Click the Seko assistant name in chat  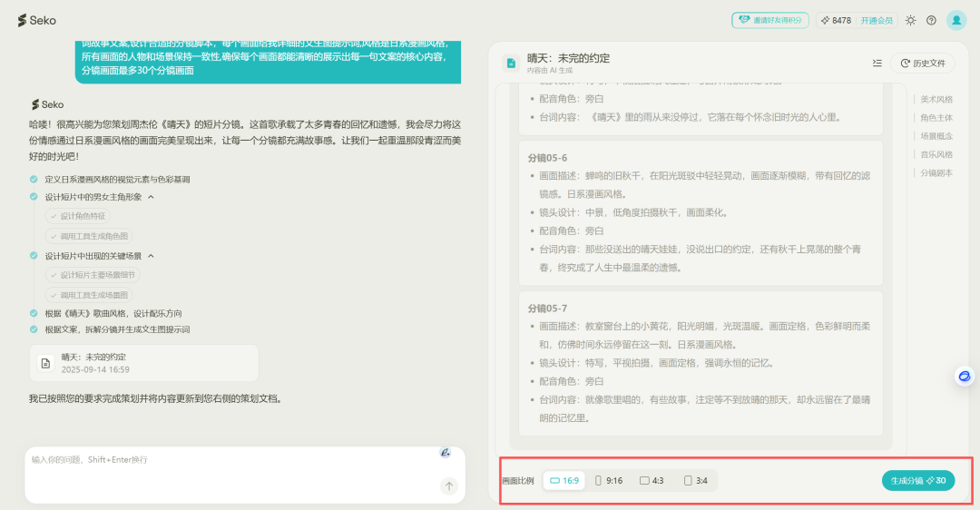53,104
